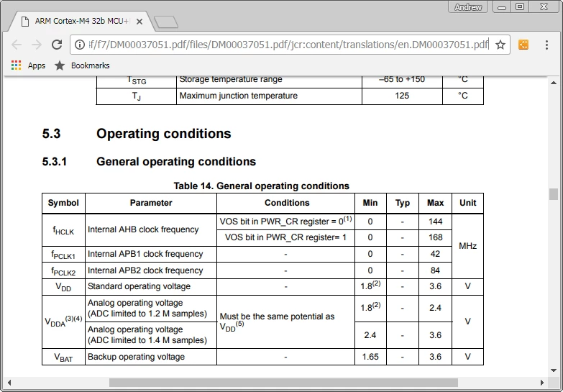Click the 'Symbol' column header
Image resolution: width=563 pixels, height=392 pixels.
[x=63, y=203]
